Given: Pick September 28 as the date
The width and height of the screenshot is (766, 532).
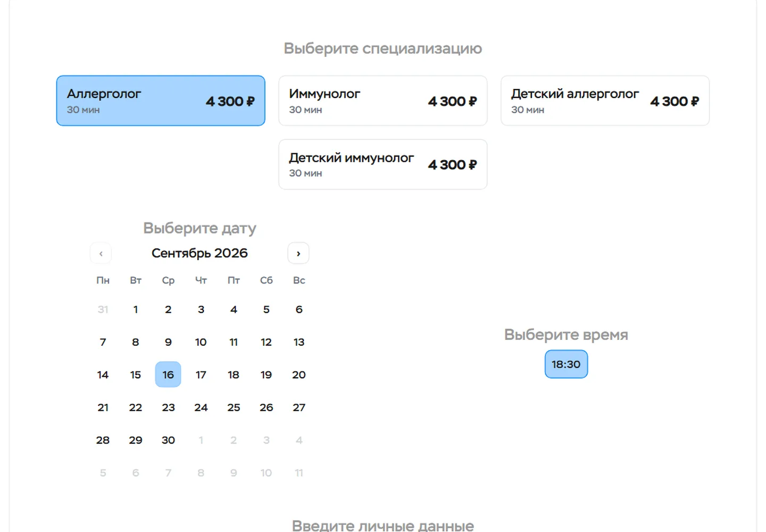Looking at the screenshot, I should [103, 440].
